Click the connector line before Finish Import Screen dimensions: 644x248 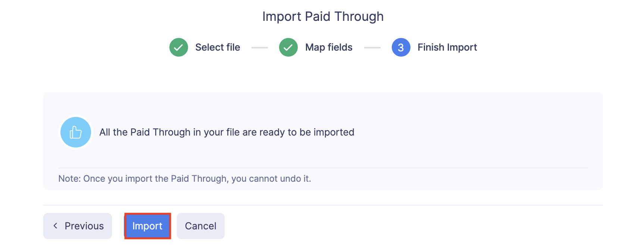pyautogui.click(x=372, y=47)
